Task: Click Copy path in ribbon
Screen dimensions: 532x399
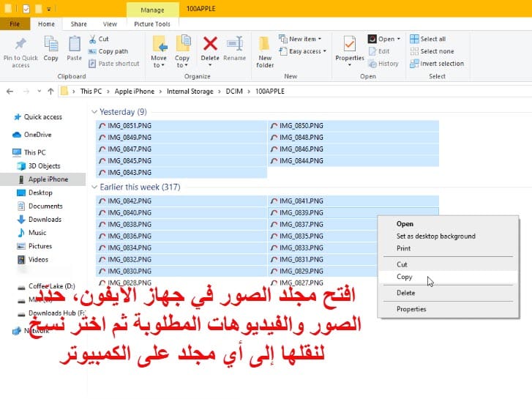Action: [108, 51]
